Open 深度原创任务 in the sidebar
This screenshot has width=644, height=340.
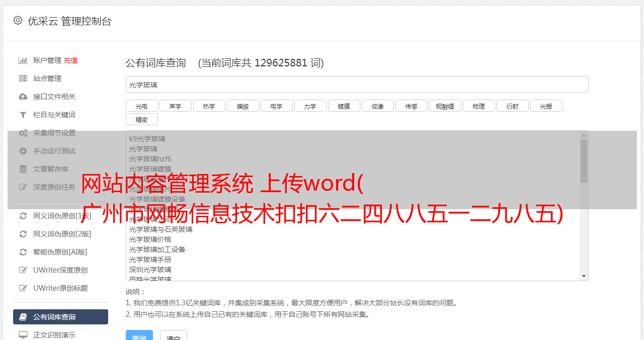(54, 187)
